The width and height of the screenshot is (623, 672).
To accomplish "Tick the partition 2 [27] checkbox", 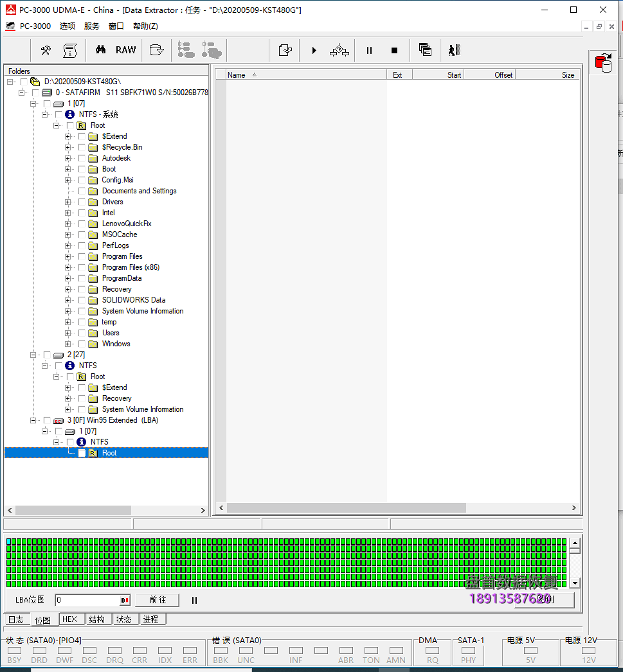I will pyautogui.click(x=47, y=355).
